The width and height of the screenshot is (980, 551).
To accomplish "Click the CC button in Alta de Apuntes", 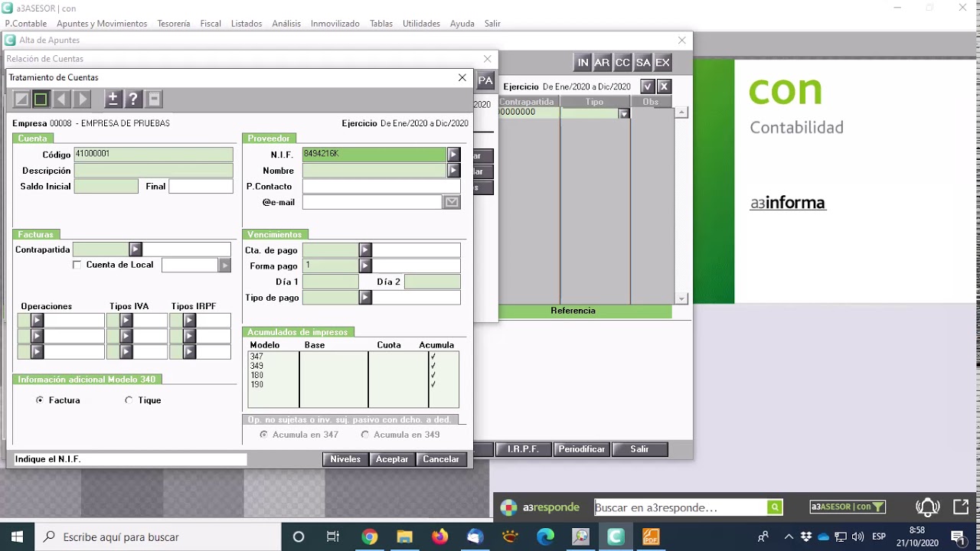I will pyautogui.click(x=622, y=63).
